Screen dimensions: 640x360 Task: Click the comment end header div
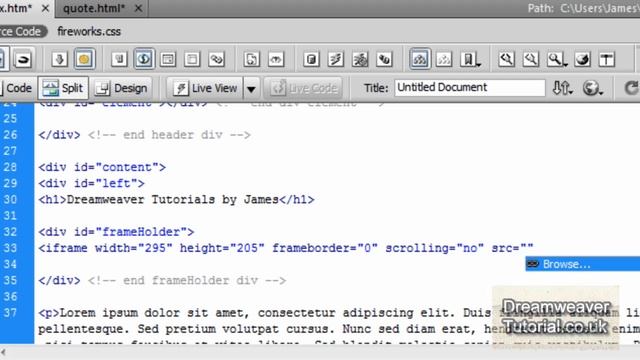(169, 135)
